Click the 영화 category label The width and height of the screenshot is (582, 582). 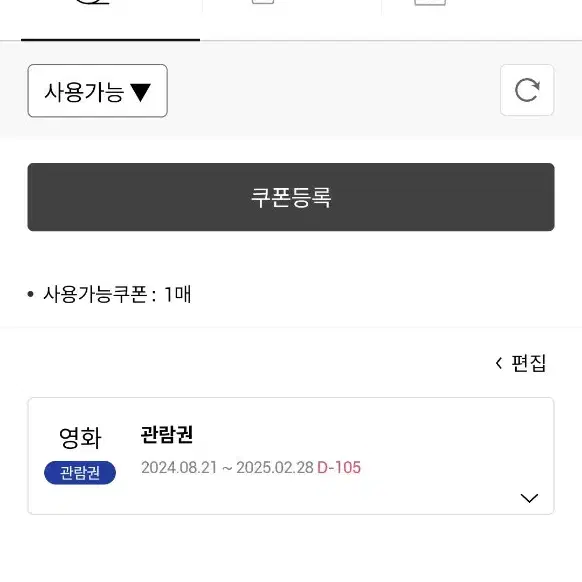click(80, 438)
